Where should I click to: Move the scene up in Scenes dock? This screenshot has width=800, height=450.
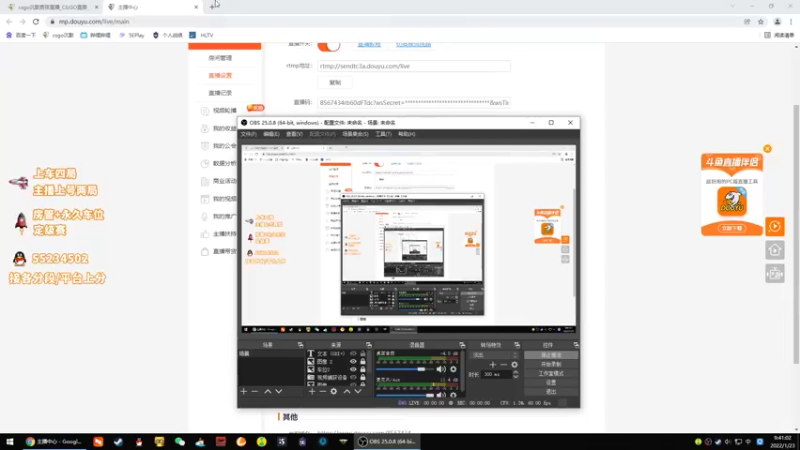coord(267,391)
